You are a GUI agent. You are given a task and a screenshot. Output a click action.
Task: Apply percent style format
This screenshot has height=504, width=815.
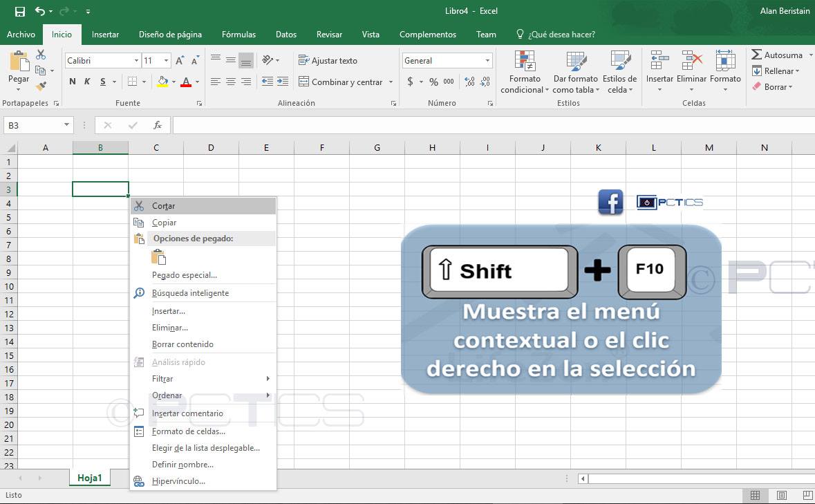433,82
